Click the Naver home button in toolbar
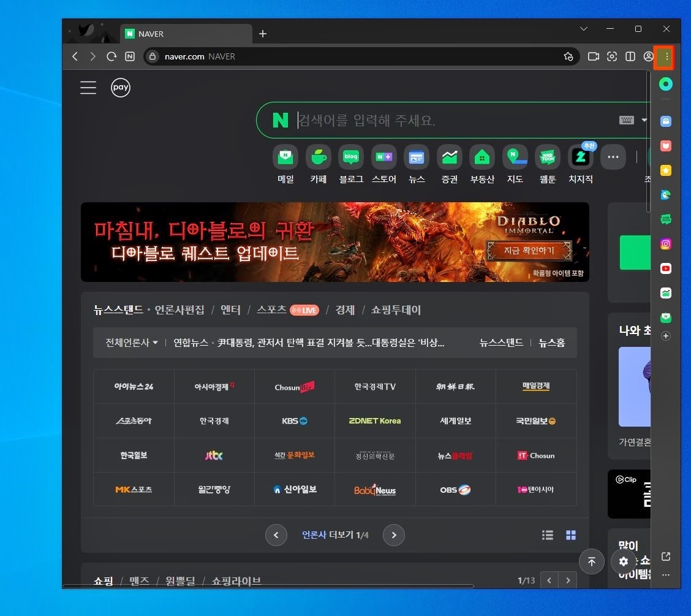 point(130,56)
